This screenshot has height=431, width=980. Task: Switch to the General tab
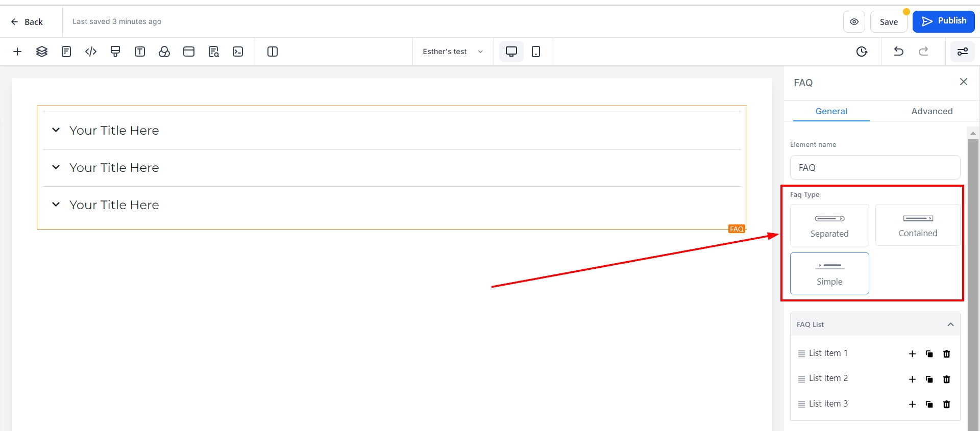(x=831, y=111)
